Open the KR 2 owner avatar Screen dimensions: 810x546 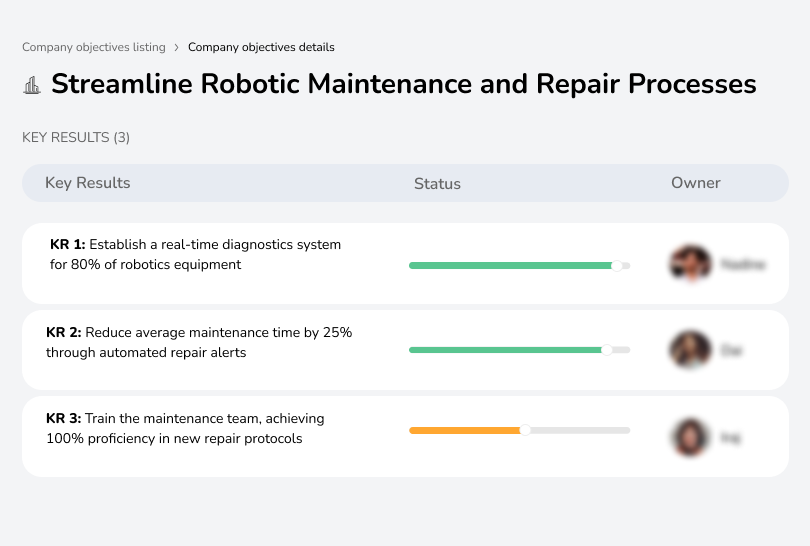coord(690,350)
